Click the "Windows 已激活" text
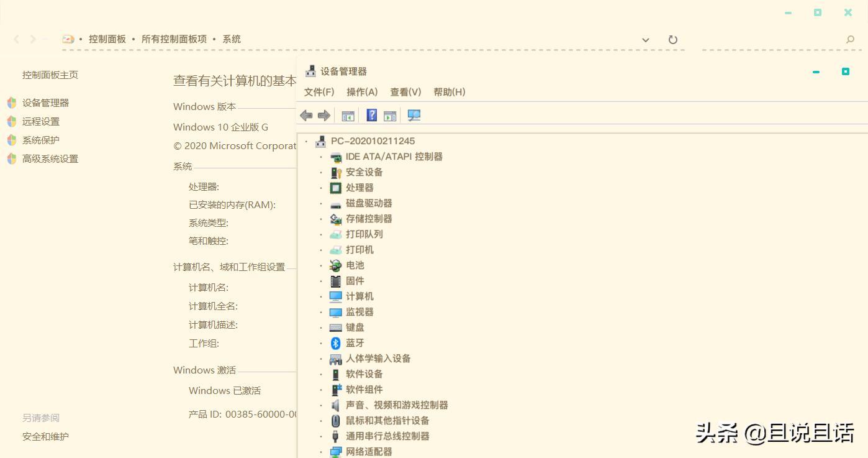This screenshot has width=868, height=458. pos(225,391)
